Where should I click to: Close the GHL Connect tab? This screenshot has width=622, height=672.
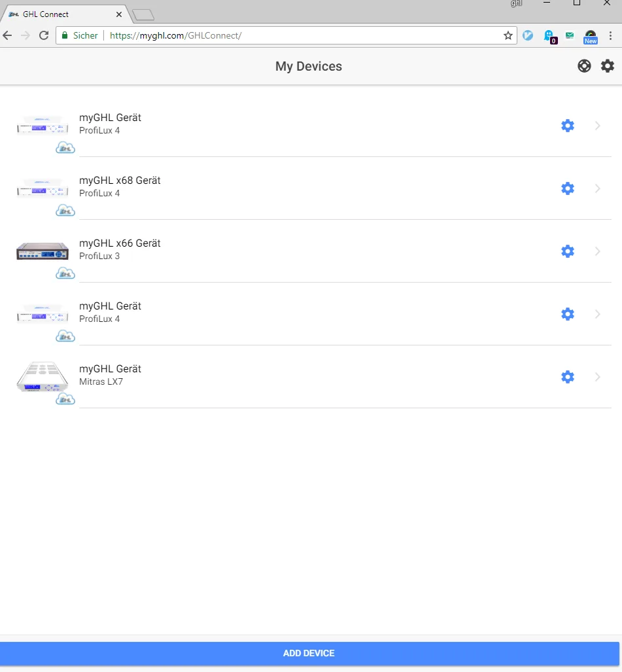tap(119, 14)
